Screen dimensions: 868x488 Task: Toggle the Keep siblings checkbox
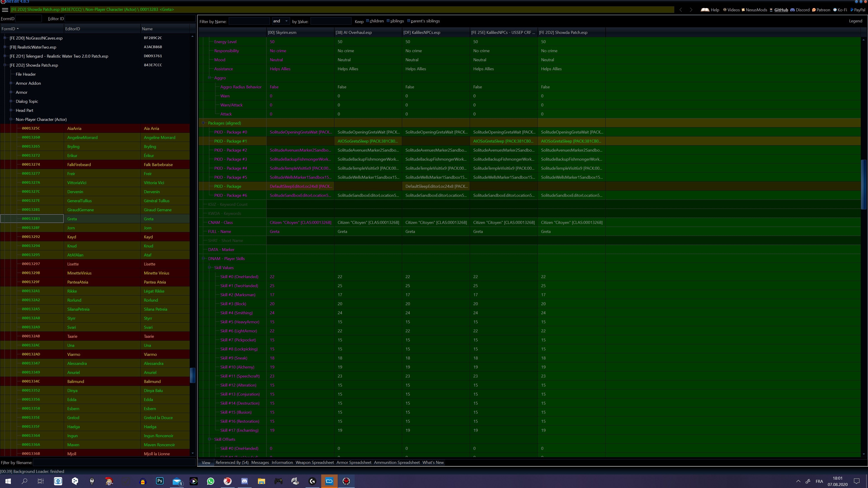[x=388, y=21]
